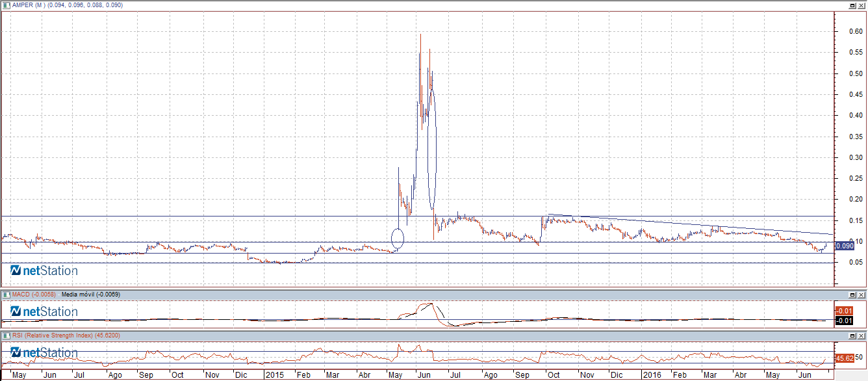Select the tall ellipse annotation near June 2015 peak

pyautogui.click(x=431, y=151)
